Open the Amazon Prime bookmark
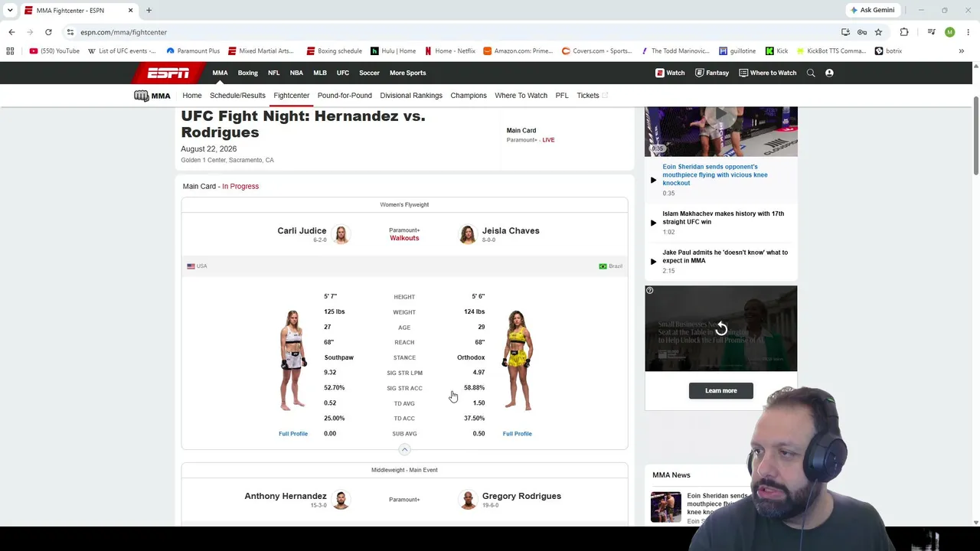This screenshot has height=551, width=980. click(x=518, y=51)
